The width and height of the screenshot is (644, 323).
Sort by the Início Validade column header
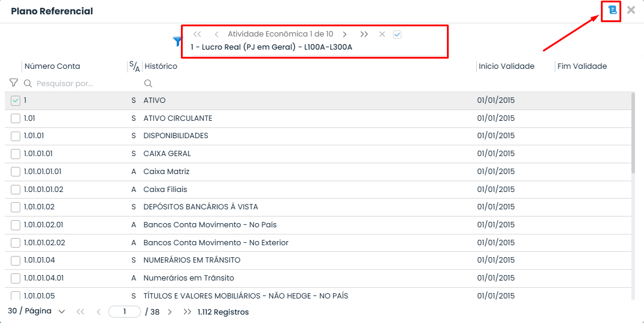click(506, 66)
